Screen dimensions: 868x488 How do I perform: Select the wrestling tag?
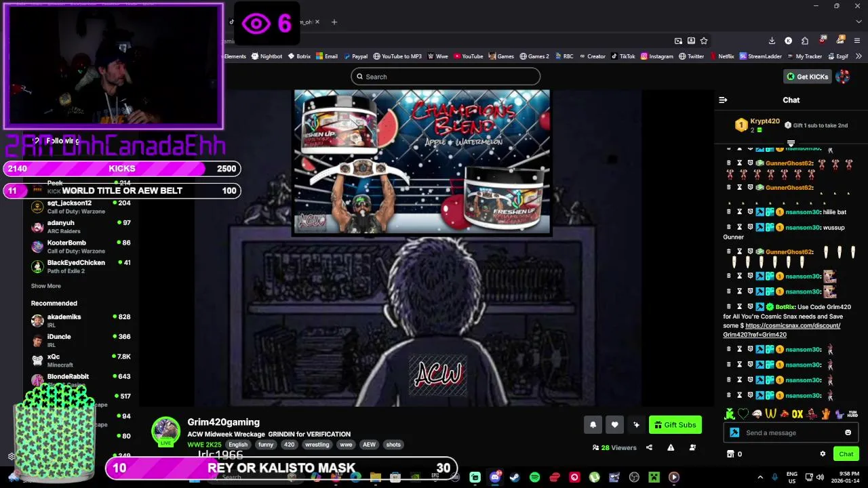(x=317, y=445)
